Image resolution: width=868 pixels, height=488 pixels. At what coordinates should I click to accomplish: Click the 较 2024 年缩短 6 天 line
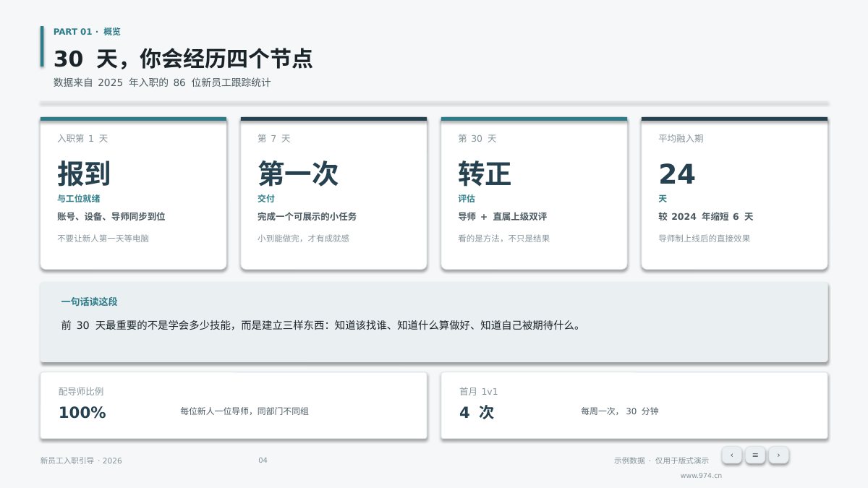tap(706, 216)
